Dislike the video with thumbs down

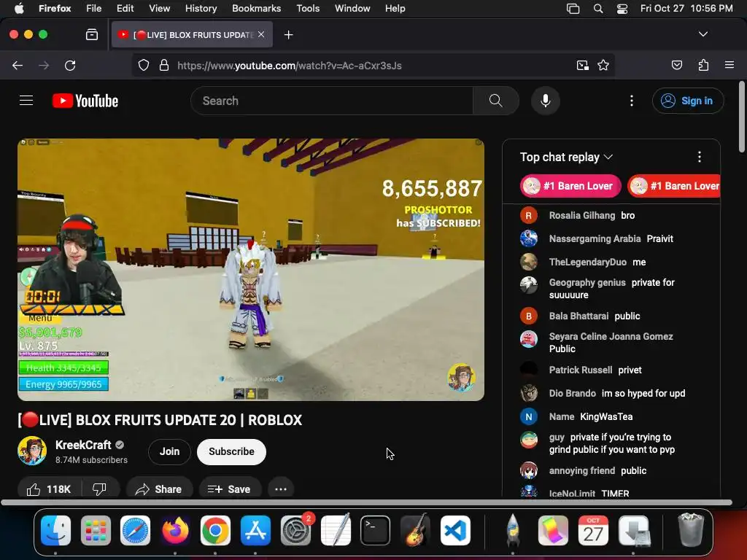[x=99, y=489]
